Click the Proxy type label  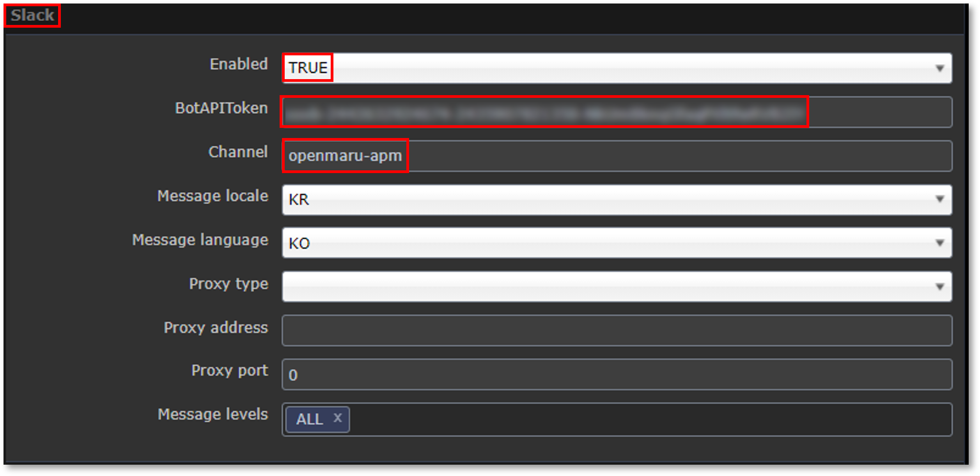coord(229,284)
